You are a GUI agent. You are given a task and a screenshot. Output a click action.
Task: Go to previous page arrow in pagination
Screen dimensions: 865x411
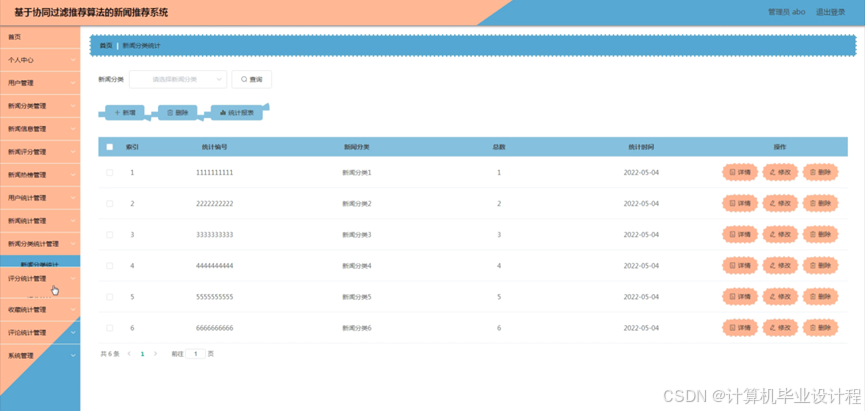click(x=129, y=354)
